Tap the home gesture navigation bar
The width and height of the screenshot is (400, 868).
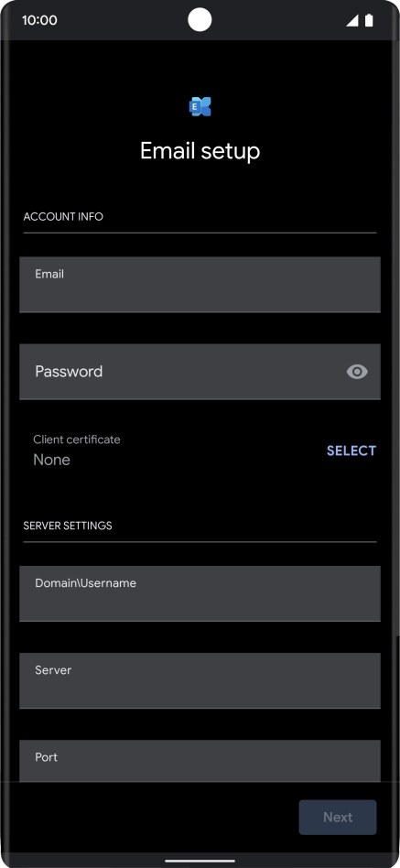[x=200, y=861]
